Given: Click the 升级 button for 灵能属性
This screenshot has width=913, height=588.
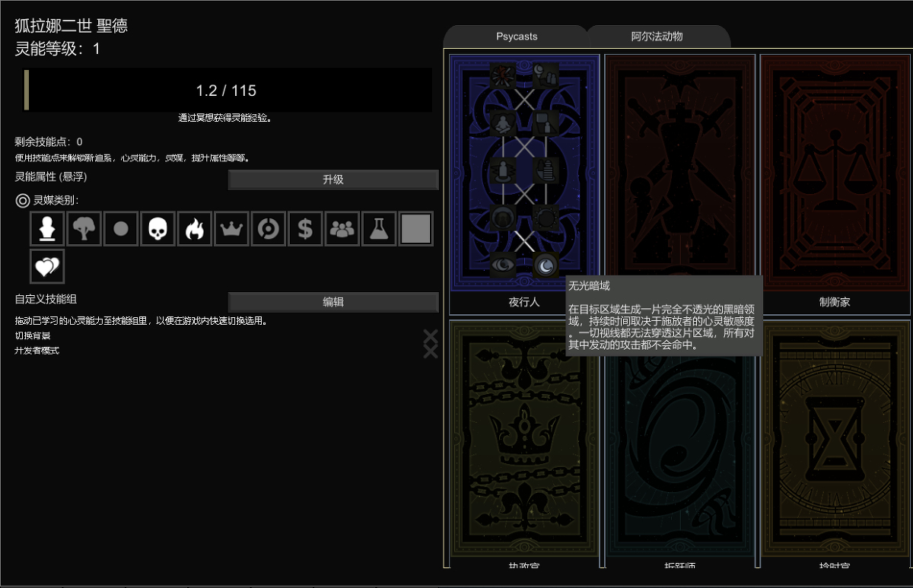Looking at the screenshot, I should coord(333,180).
